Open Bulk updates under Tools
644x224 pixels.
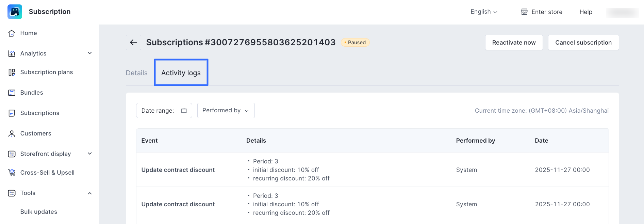pyautogui.click(x=39, y=212)
